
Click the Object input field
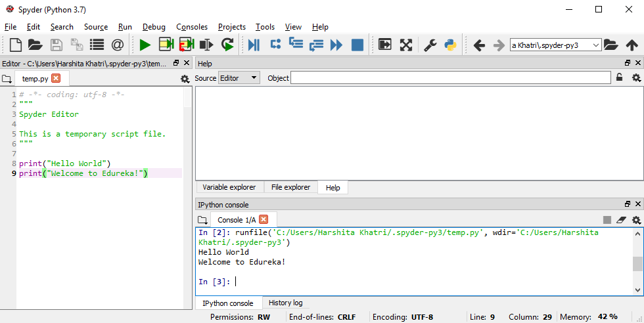(451, 77)
